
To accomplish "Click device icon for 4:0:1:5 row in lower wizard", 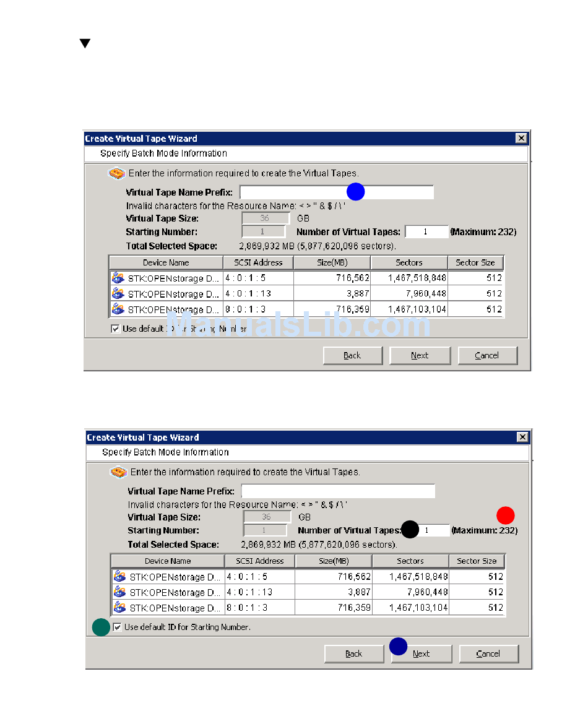I will [x=119, y=577].
